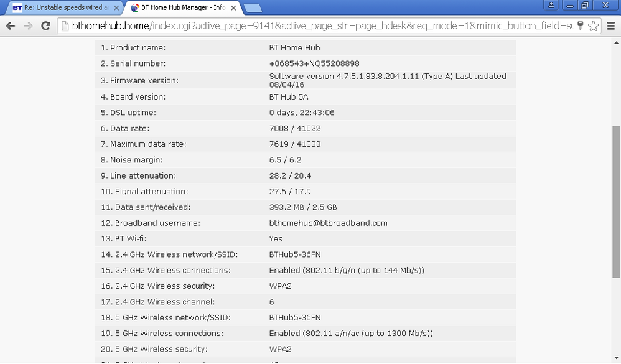Image resolution: width=621 pixels, height=364 pixels.
Task: Switch to the 'Re: Unstable speeds wired' tab
Action: [x=63, y=7]
